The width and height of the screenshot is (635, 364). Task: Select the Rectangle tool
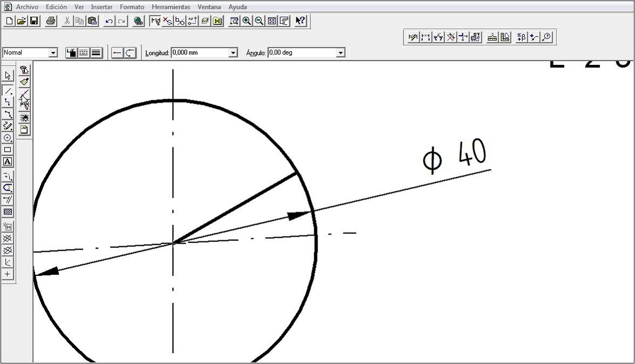8,150
